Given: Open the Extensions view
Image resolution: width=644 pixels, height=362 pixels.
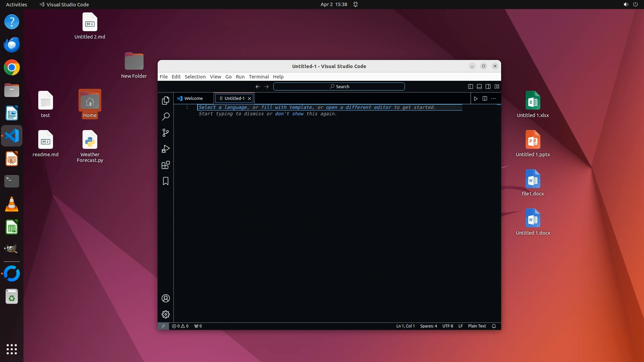Looking at the screenshot, I should (166, 165).
